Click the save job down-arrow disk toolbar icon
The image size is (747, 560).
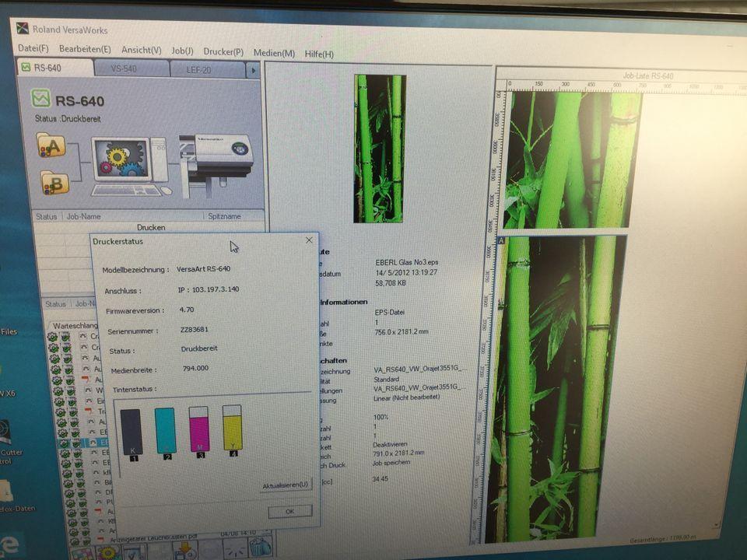[185, 551]
